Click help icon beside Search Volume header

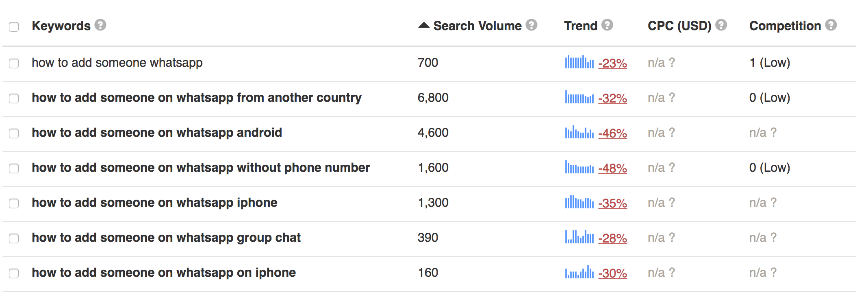(x=531, y=25)
